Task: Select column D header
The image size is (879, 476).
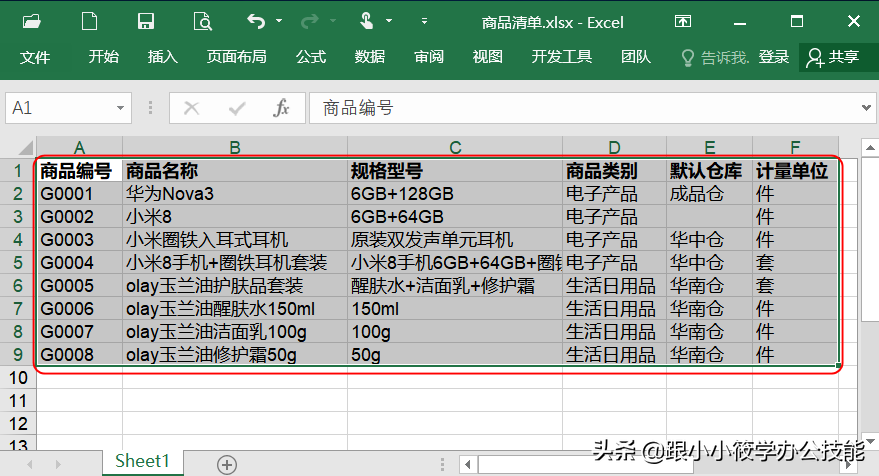Action: click(x=614, y=147)
